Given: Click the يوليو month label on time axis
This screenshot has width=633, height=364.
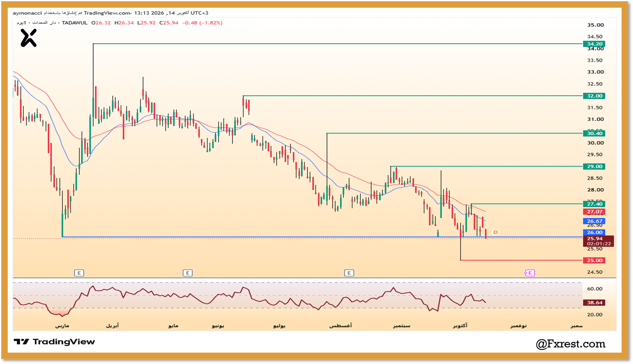Looking at the screenshot, I should [x=279, y=326].
